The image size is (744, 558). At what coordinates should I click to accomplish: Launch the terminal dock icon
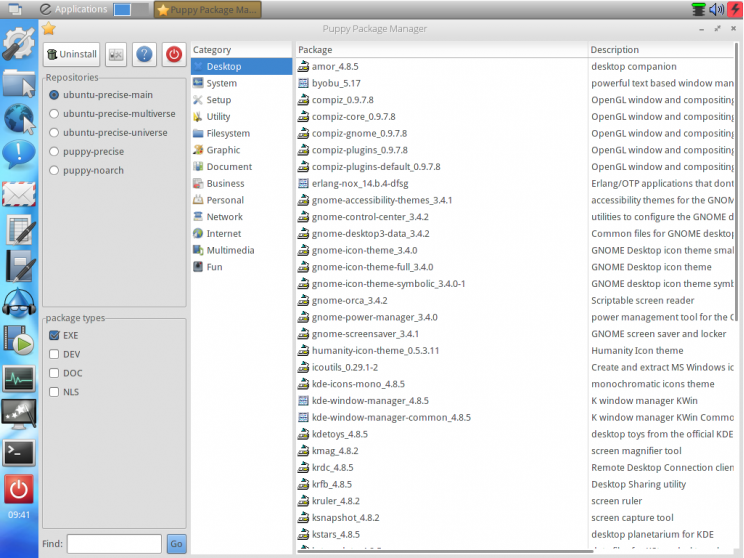click(19, 453)
